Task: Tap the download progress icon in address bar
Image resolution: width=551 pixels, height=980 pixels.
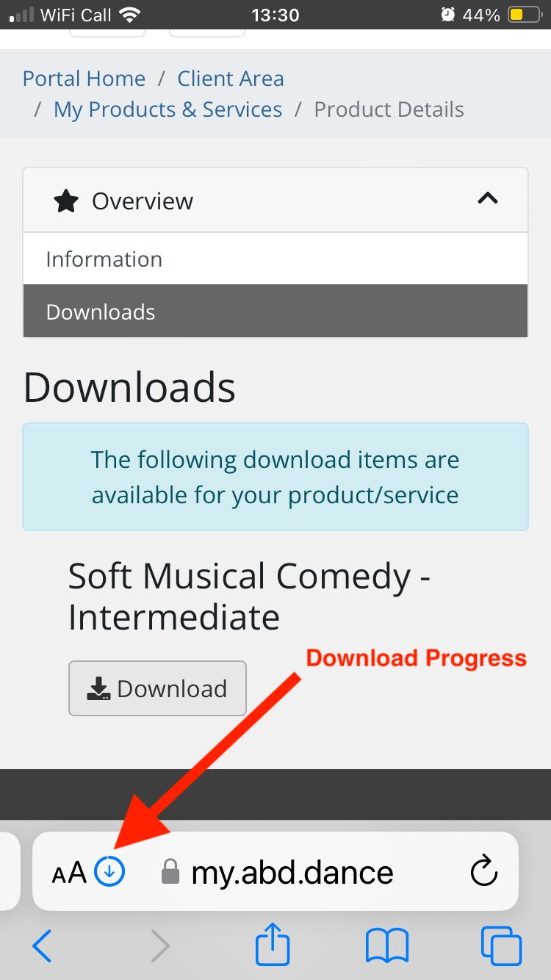Action: pyautogui.click(x=110, y=872)
